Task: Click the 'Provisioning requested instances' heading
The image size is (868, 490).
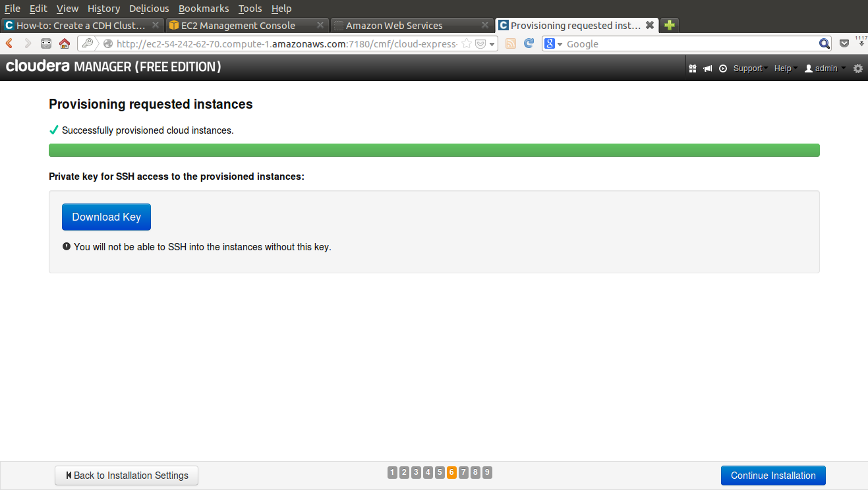Action: pos(151,104)
